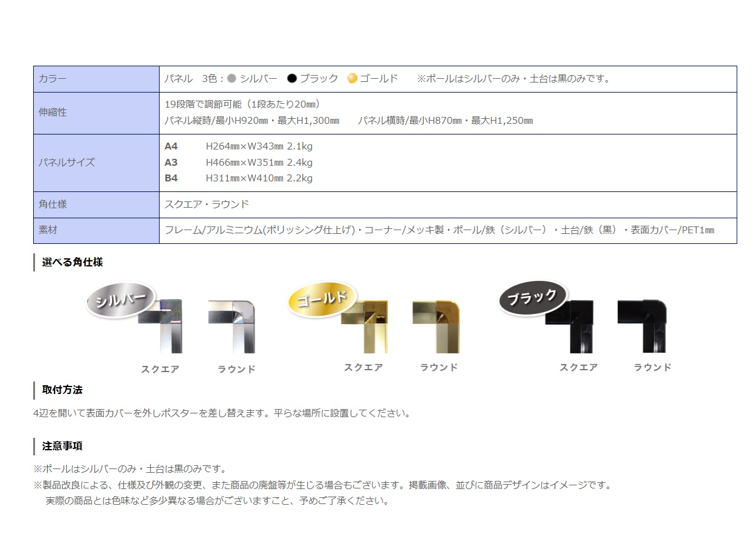Select the black square corner image
The width and height of the screenshot is (756, 556).
coord(571,326)
